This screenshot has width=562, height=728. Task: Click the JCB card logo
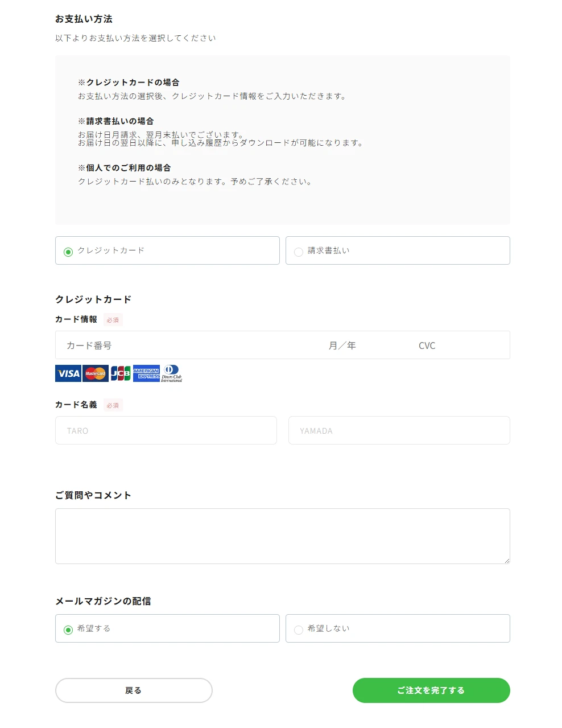tap(121, 373)
